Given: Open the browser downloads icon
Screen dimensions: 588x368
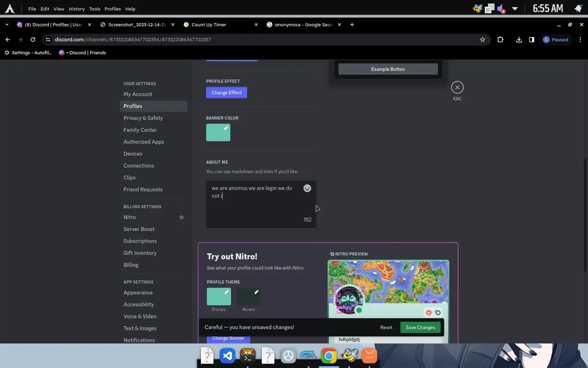Looking at the screenshot, I should pyautogui.click(x=519, y=40).
